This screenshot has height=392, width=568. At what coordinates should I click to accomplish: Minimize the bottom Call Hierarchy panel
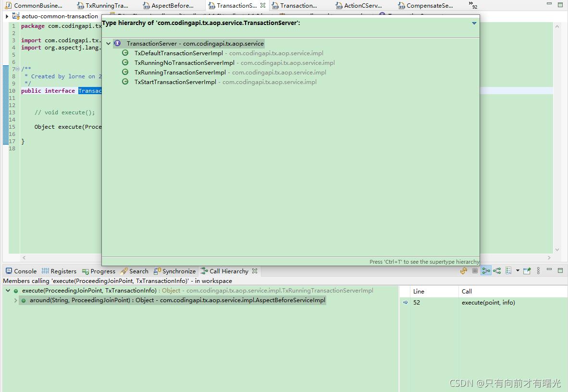tap(549, 269)
